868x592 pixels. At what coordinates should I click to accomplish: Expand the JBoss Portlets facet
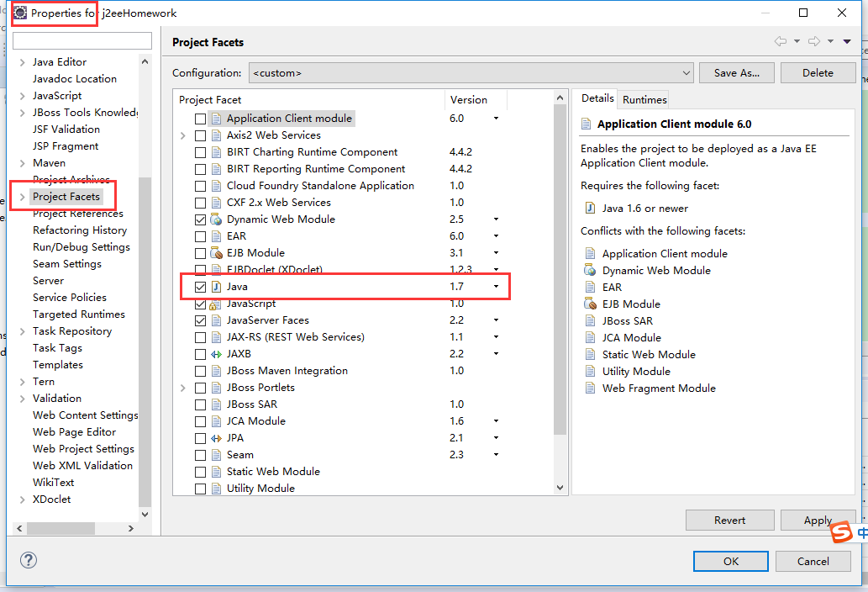(x=183, y=388)
